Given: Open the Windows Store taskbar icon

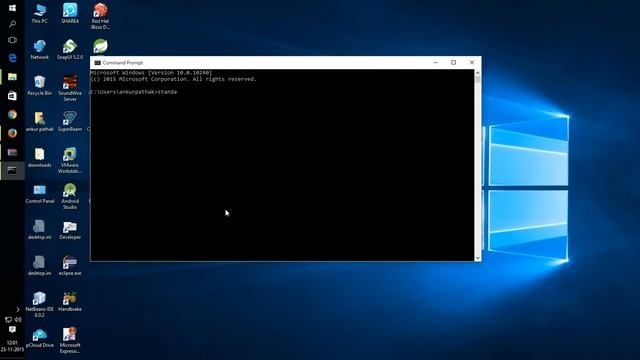Looking at the screenshot, I should point(12,96).
